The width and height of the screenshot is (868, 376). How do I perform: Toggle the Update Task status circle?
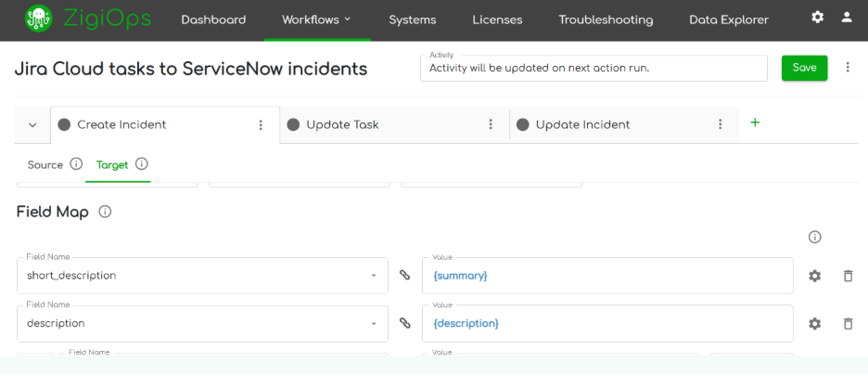pos(293,124)
